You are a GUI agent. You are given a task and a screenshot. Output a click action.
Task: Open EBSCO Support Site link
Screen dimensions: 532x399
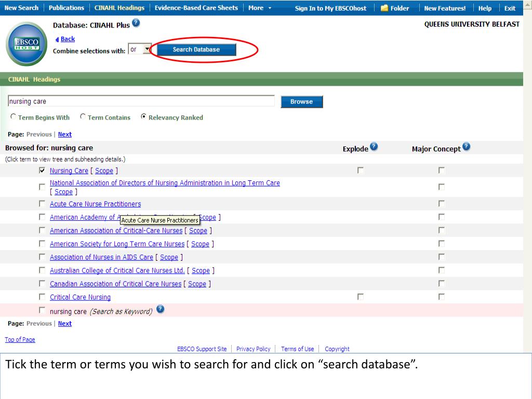tap(202, 349)
